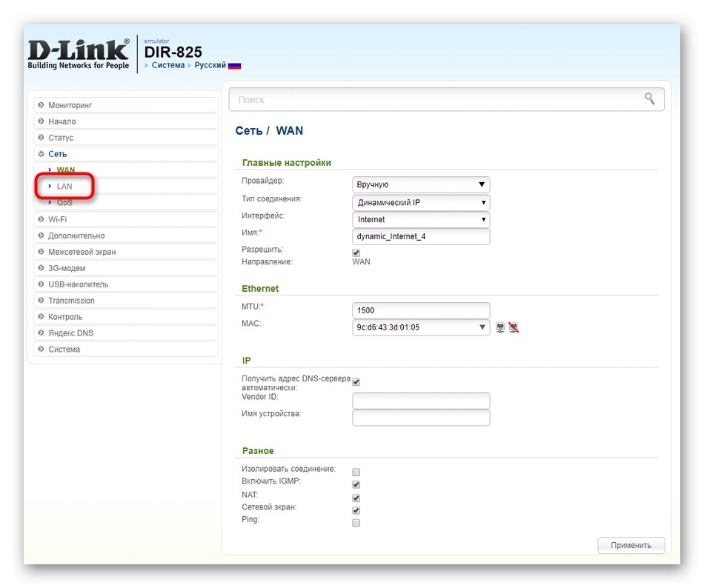
Task: Click the Сеть breadcrumb link
Action: click(249, 130)
